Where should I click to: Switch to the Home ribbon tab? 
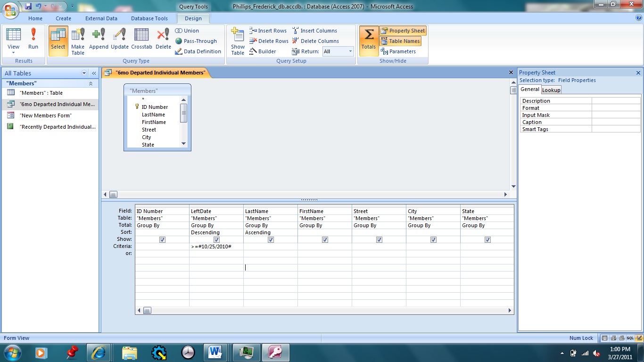click(35, 18)
